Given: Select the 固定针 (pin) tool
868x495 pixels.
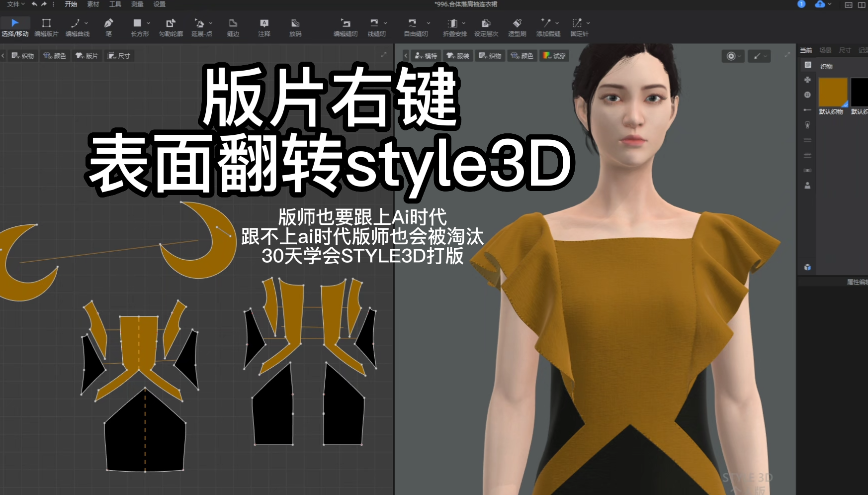Looking at the screenshot, I should pyautogui.click(x=579, y=27).
